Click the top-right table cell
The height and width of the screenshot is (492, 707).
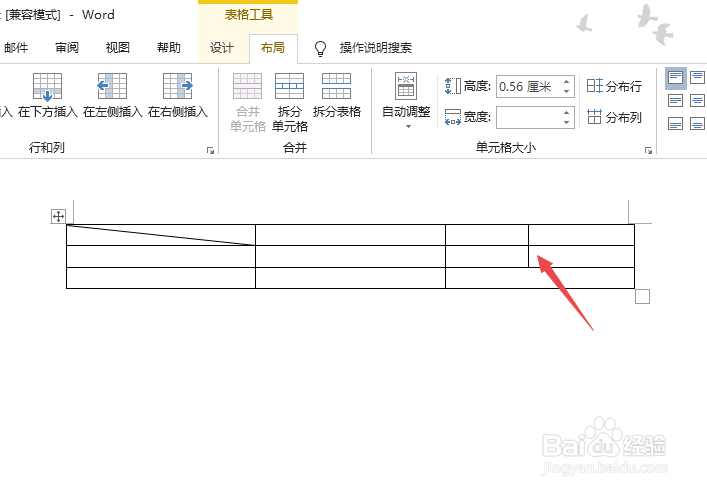tap(581, 235)
